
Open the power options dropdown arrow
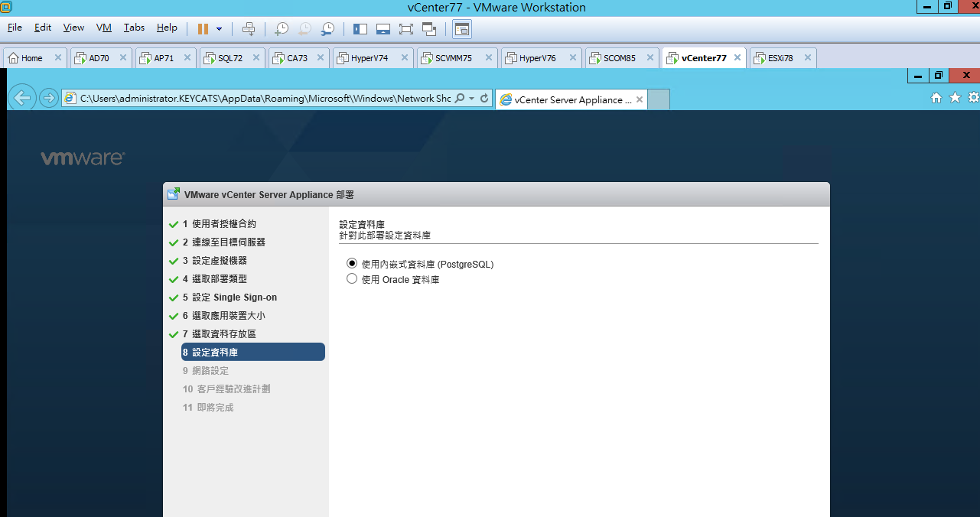(220, 28)
